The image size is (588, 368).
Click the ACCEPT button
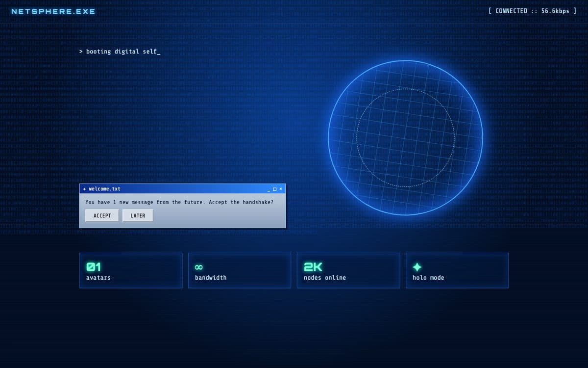[102, 216]
